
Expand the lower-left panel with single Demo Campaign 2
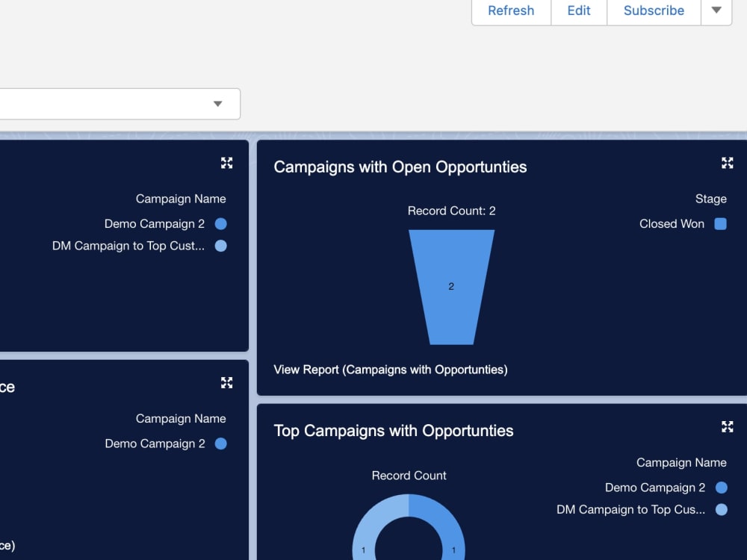pyautogui.click(x=227, y=383)
